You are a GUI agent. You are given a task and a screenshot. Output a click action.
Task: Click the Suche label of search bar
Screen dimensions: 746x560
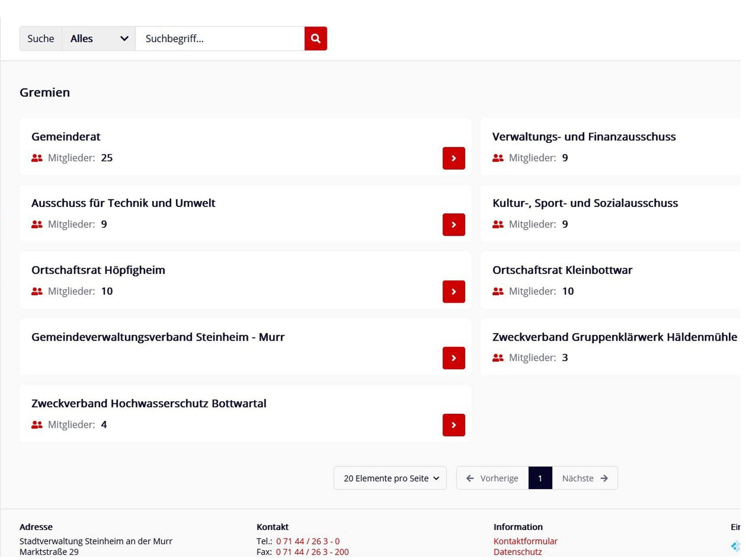pyautogui.click(x=41, y=39)
